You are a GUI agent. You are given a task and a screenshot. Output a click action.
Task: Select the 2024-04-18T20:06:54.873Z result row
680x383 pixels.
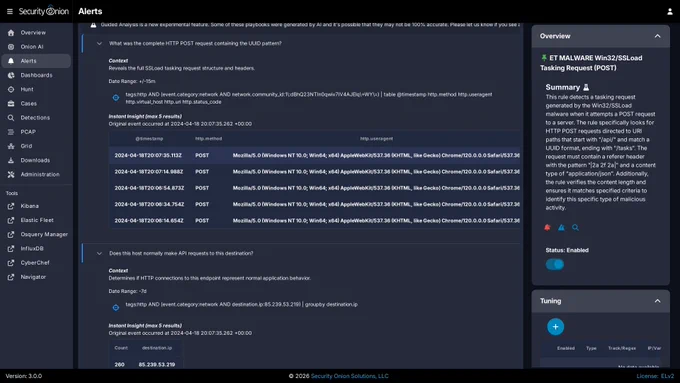point(314,188)
